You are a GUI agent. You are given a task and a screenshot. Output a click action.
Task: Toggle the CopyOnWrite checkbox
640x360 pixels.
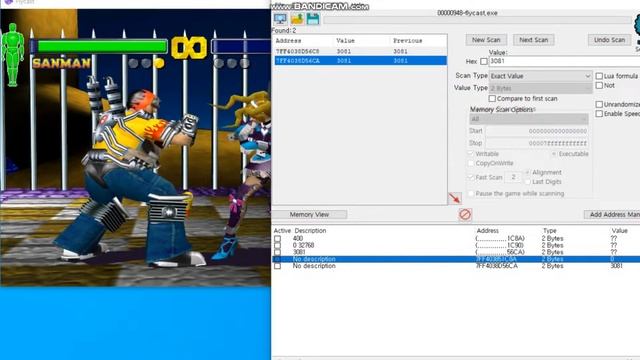click(471, 163)
